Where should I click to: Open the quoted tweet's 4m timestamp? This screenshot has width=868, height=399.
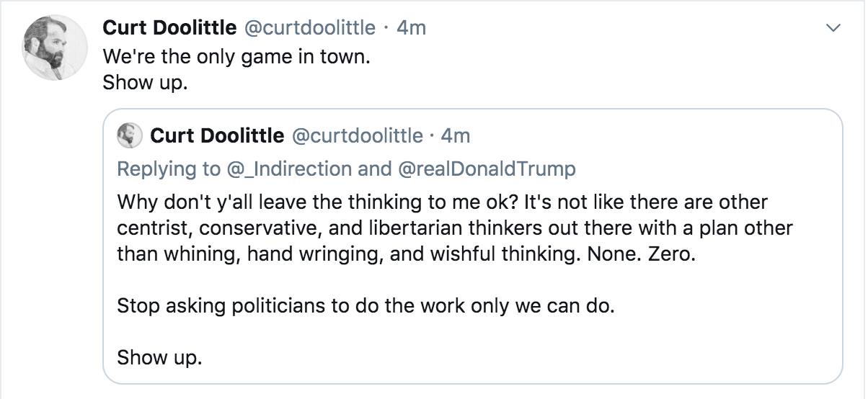click(456, 135)
